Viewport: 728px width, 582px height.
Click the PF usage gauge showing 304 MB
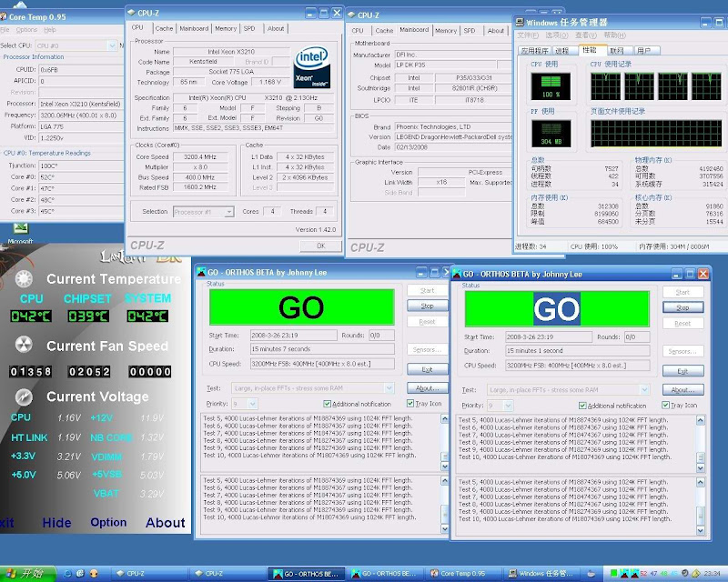click(551, 134)
